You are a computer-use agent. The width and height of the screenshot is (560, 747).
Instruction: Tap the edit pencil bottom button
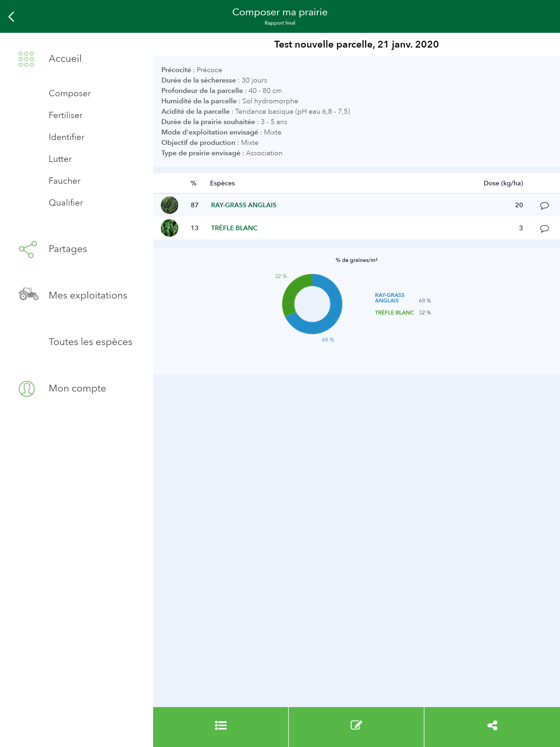tap(356, 725)
